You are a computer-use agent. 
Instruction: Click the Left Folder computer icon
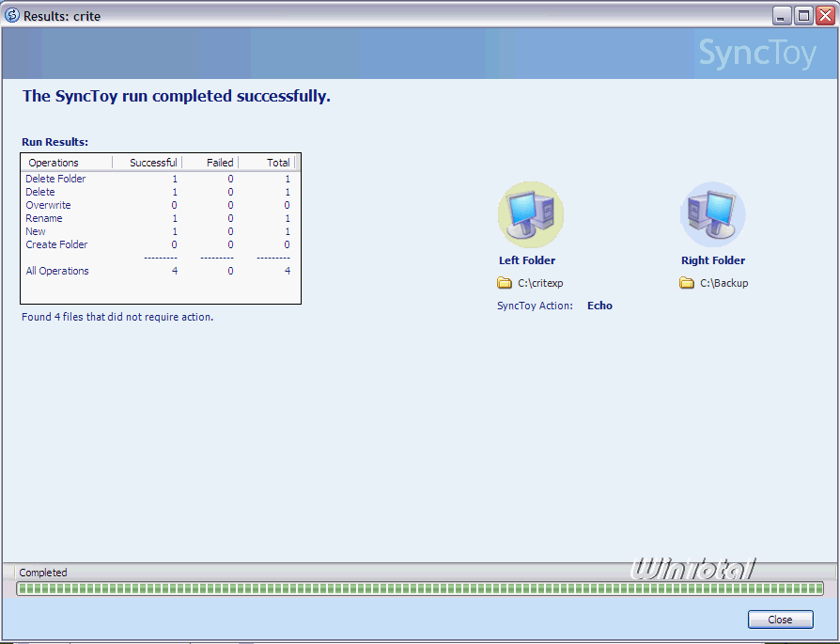531,214
